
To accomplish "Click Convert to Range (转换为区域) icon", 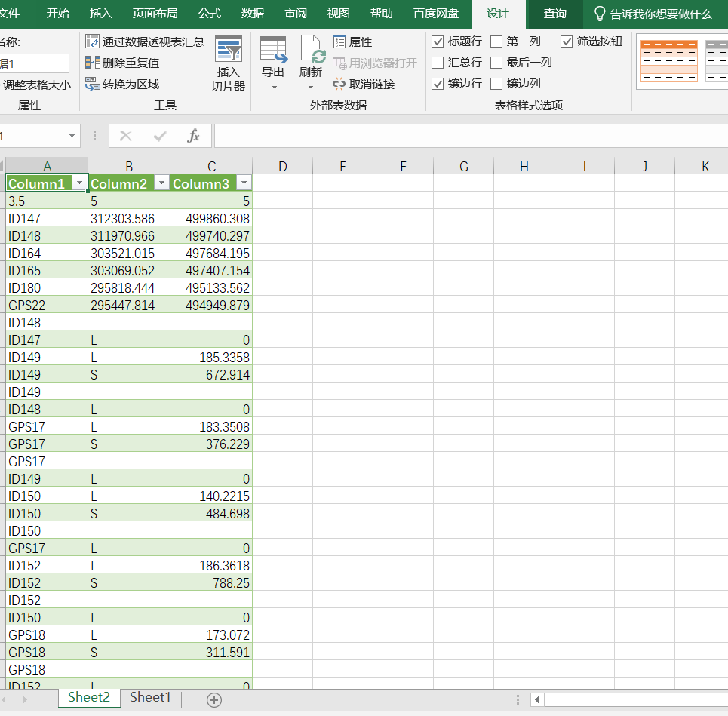I will [x=92, y=84].
